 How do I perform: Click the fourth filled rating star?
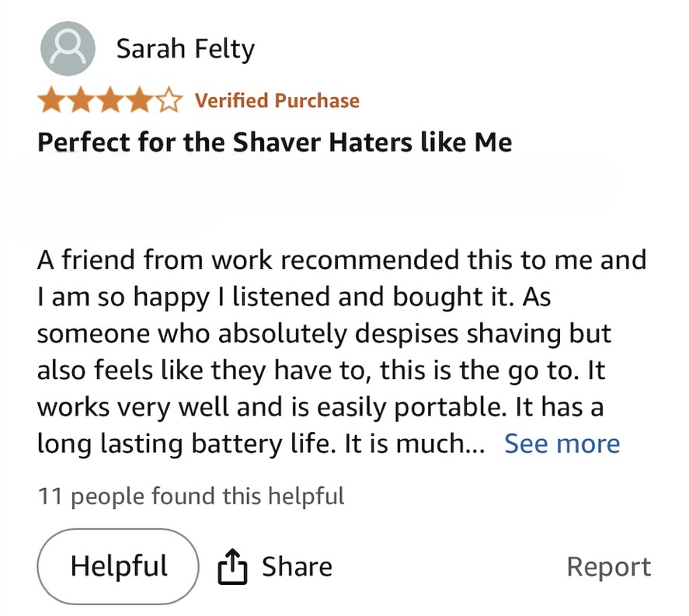tap(139, 101)
